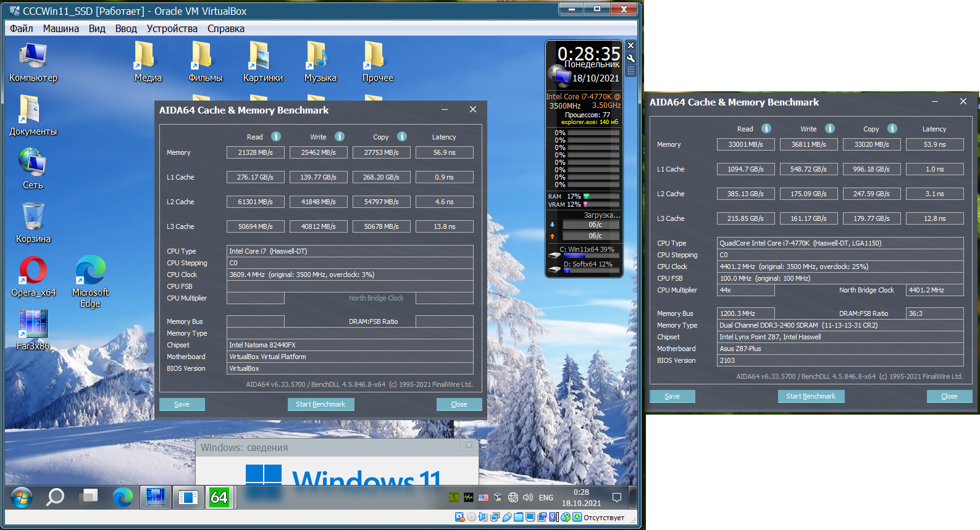Open the Машина menu in VirtualBox
The image size is (980, 530).
tap(61, 28)
